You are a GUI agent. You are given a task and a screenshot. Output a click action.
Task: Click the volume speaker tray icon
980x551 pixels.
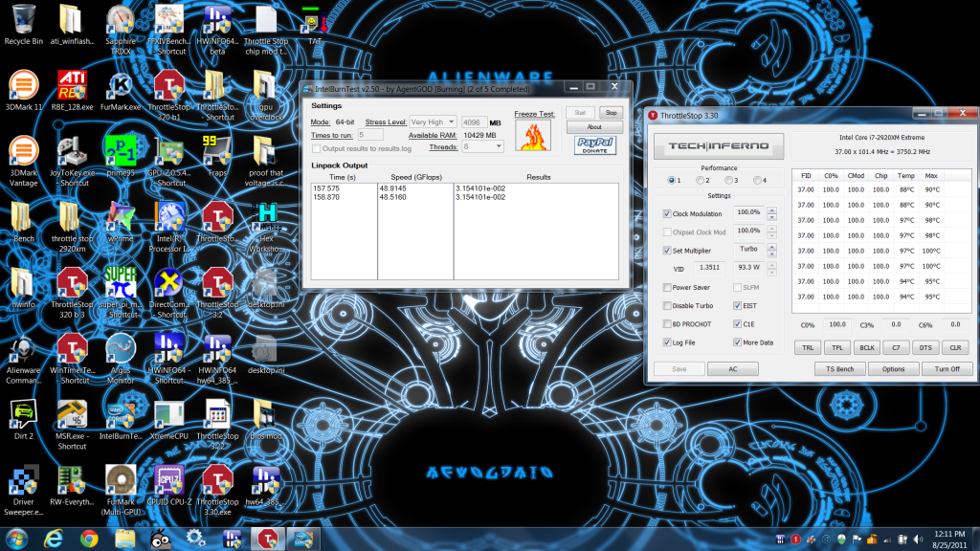[x=918, y=540]
